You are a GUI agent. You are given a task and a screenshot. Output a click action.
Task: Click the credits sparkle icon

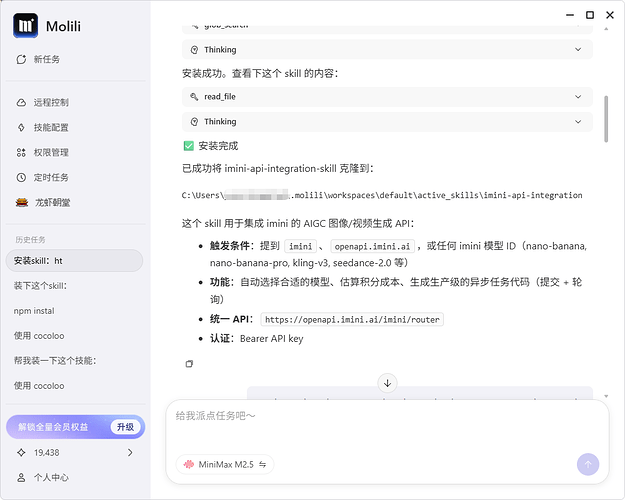point(21,453)
